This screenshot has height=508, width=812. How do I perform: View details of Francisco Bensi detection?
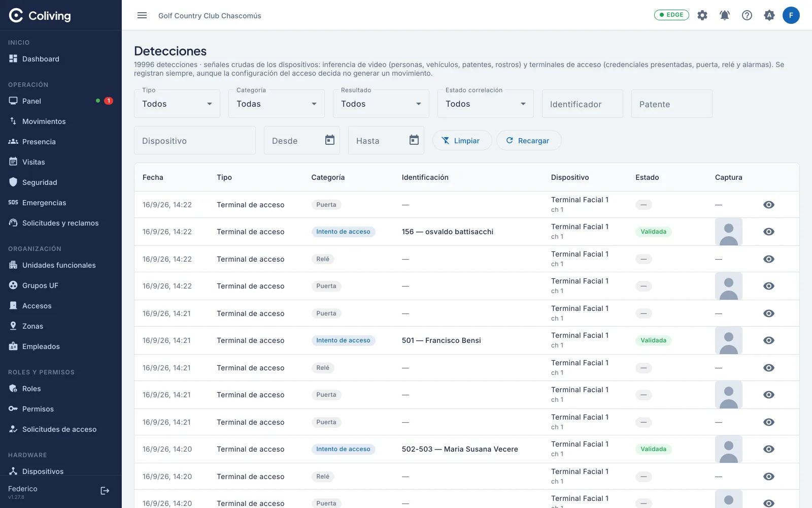click(x=769, y=340)
